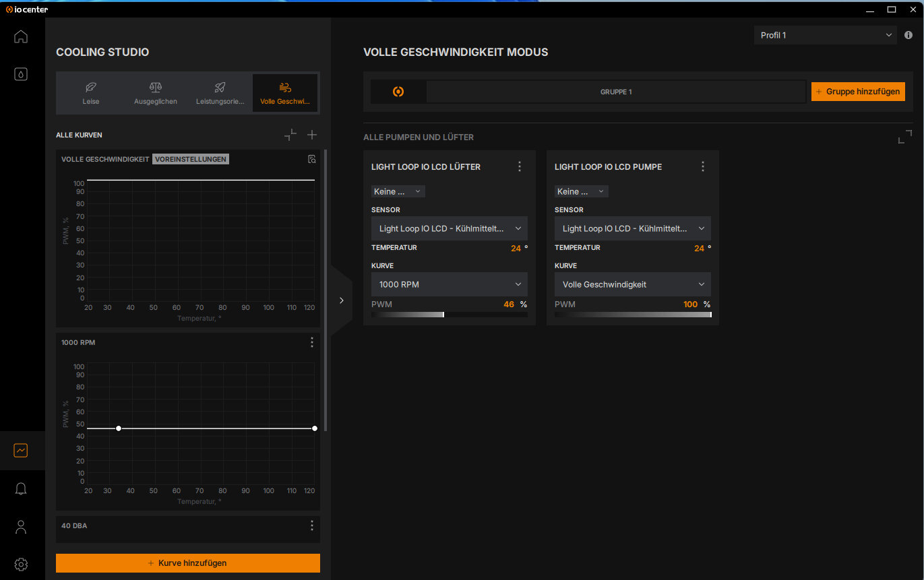This screenshot has height=580, width=924.
Task: Click the Kurve hinzufügen button
Action: coord(188,563)
